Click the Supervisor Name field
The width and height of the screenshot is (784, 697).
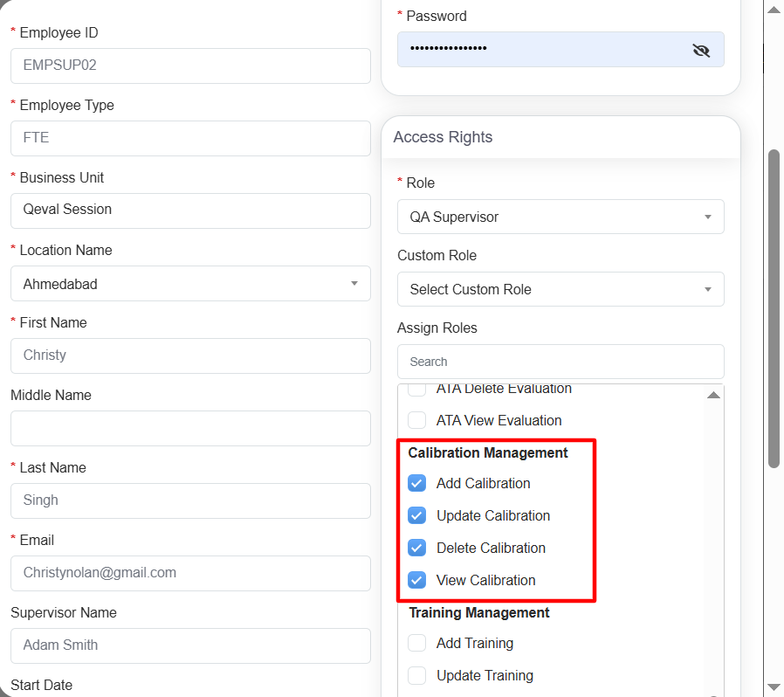point(190,645)
